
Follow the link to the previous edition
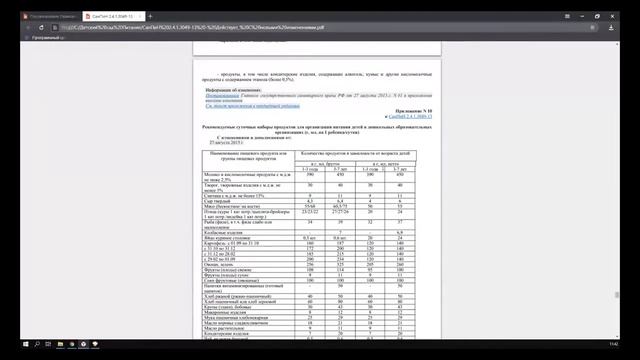(253, 106)
